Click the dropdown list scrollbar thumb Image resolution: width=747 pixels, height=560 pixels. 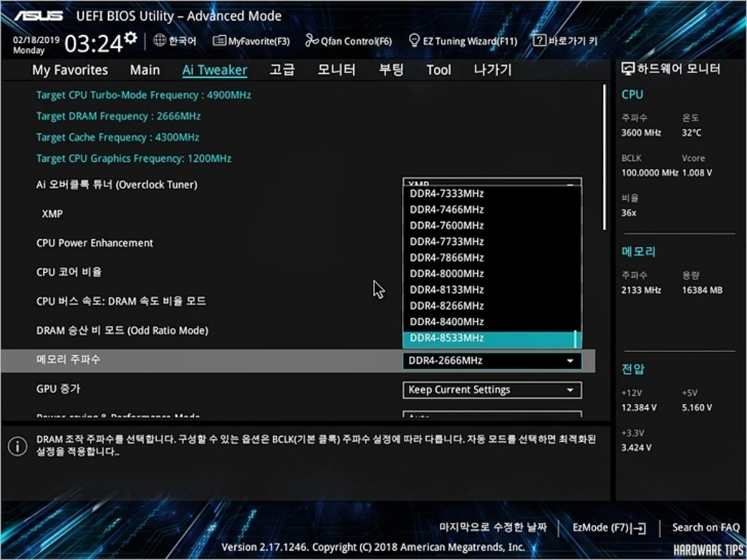point(576,338)
